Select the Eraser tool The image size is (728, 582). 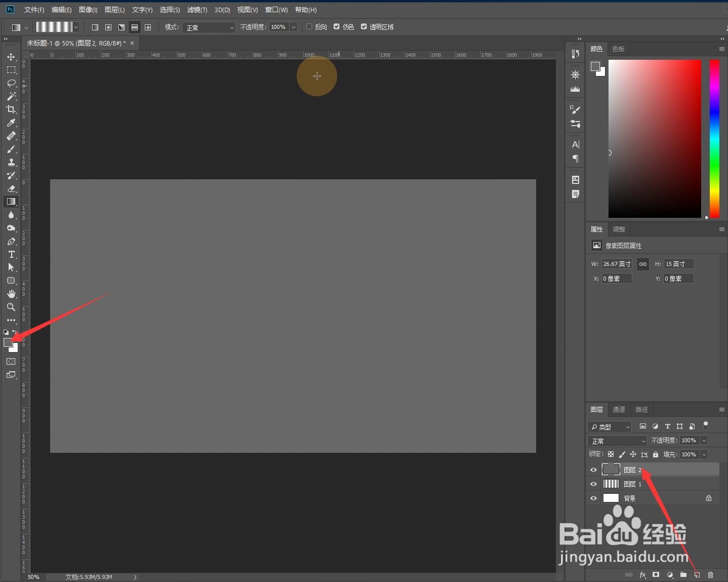11,188
